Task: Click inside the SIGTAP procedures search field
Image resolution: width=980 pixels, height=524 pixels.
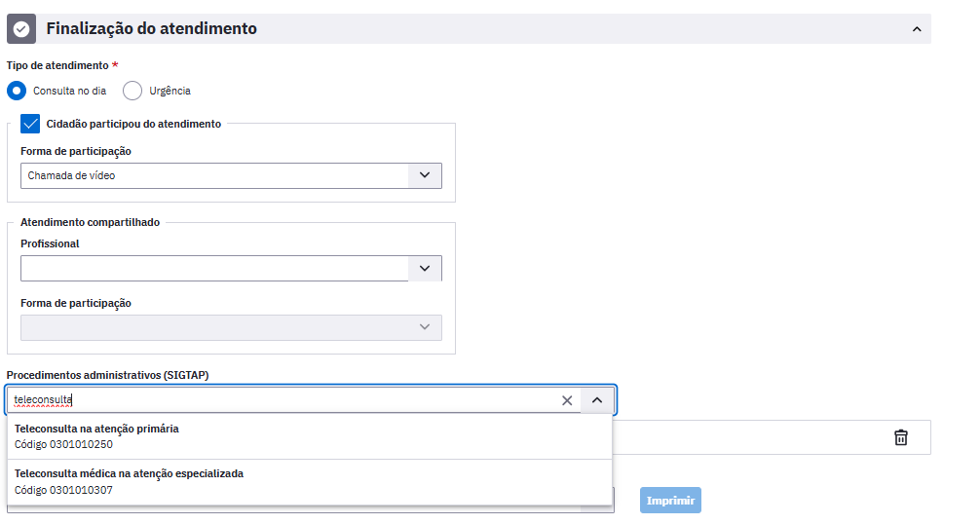Action: coord(284,399)
